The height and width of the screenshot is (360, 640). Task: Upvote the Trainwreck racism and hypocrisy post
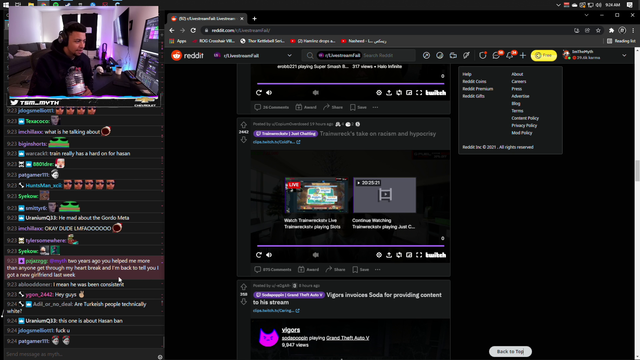coord(244,125)
